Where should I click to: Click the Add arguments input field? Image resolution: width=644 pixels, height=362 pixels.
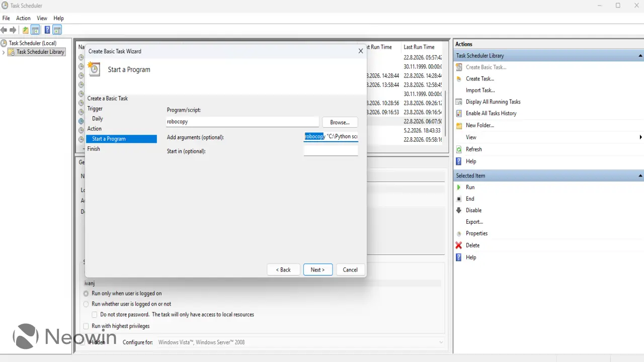click(x=331, y=136)
